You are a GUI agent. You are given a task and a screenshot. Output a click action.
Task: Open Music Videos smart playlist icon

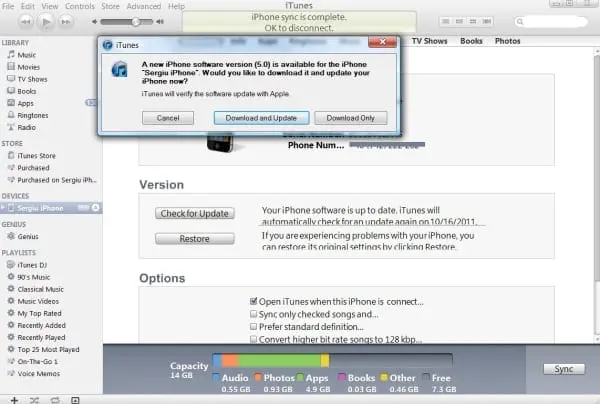(x=11, y=301)
